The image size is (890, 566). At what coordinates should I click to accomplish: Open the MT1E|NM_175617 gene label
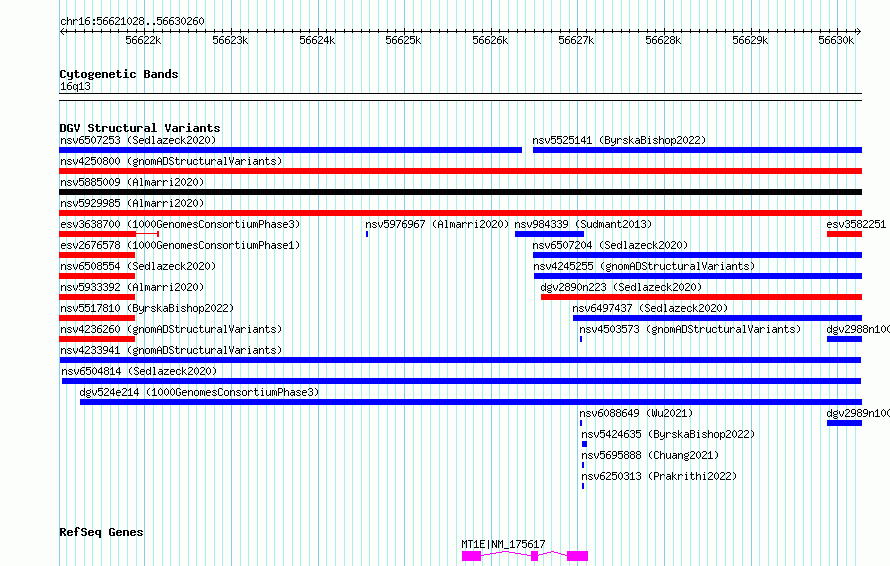(x=503, y=544)
